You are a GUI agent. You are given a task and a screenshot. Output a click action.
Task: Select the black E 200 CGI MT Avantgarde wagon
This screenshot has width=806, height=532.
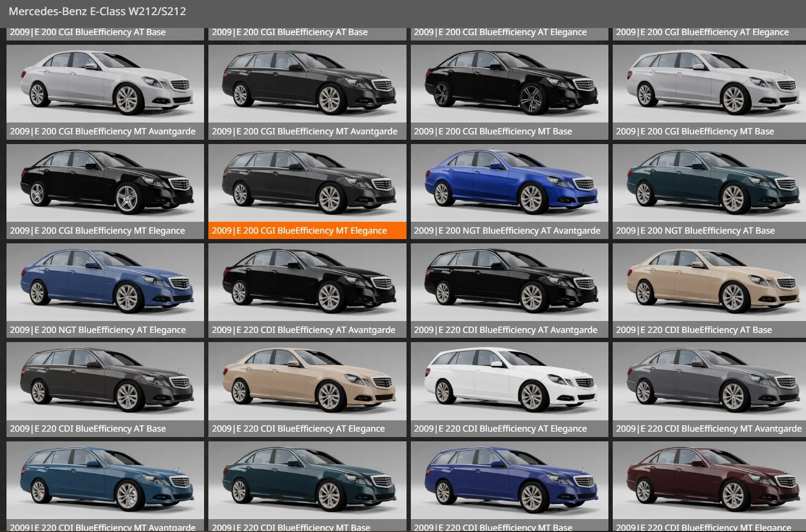tap(307, 92)
